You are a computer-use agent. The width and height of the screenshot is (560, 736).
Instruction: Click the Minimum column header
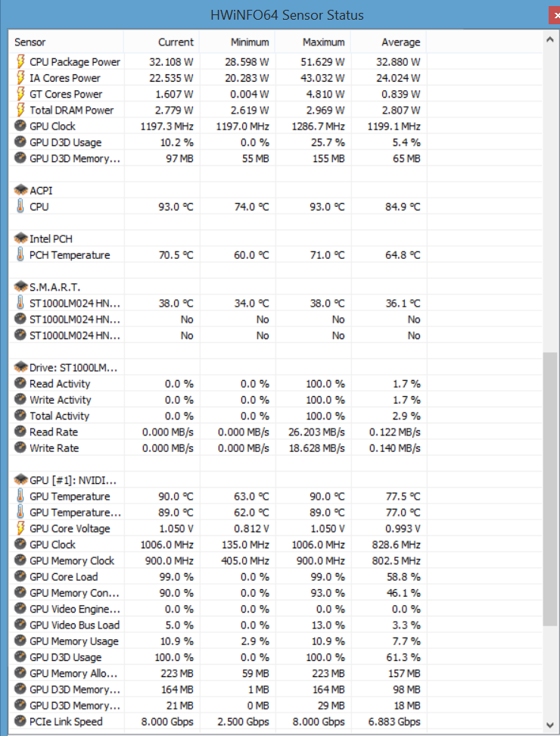coord(250,42)
